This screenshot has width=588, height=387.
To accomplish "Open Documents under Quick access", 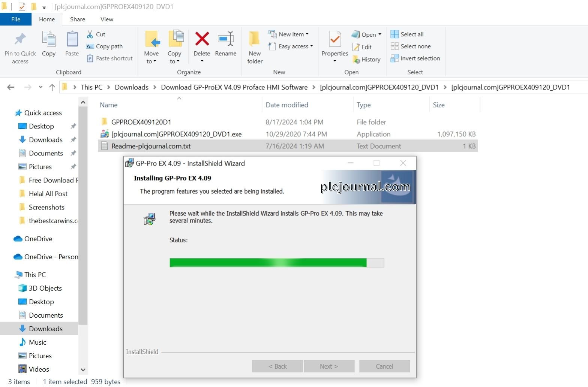I will [x=41, y=154].
